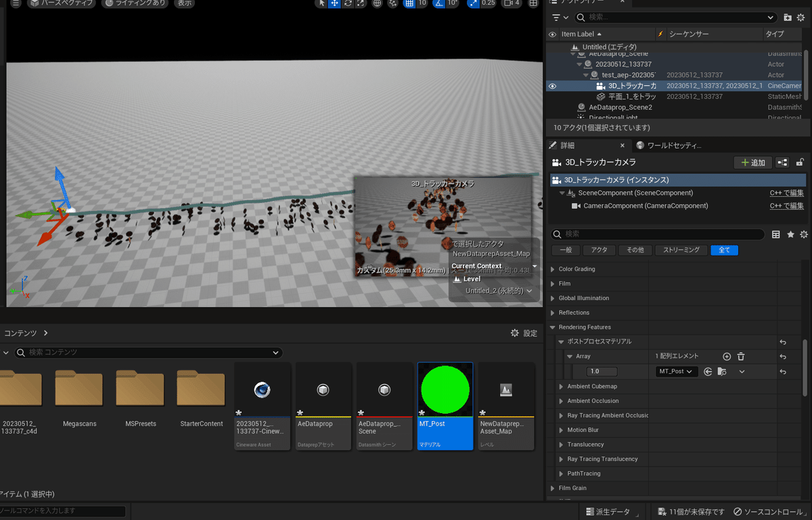Viewport: 812px width, 520px height.
Task: Toggle rotation angle snapping
Action: point(439,3)
